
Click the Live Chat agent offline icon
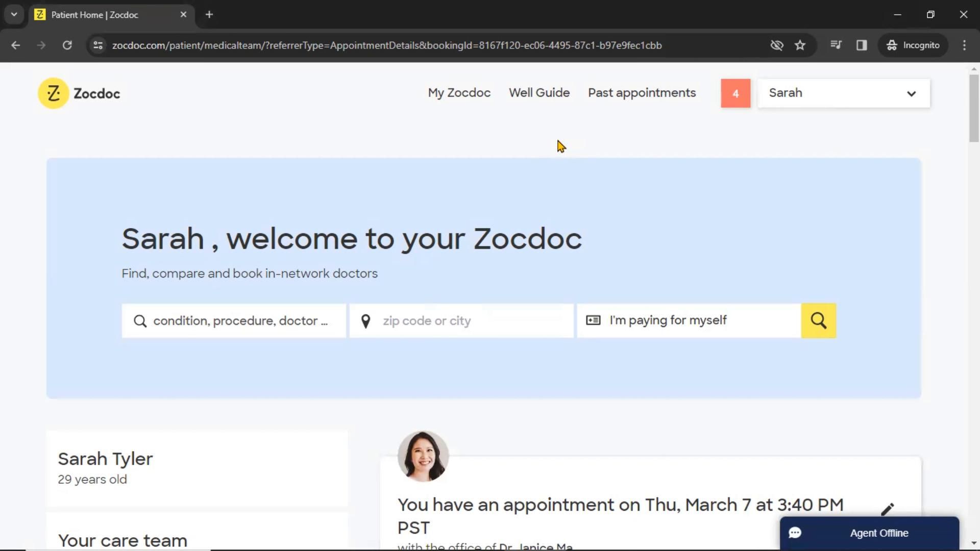pyautogui.click(x=797, y=533)
